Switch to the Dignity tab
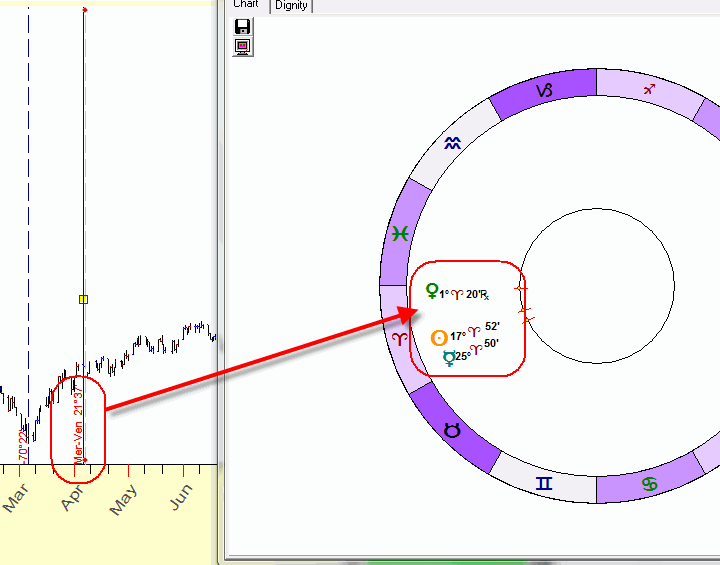The height and width of the screenshot is (565, 720). click(x=291, y=5)
